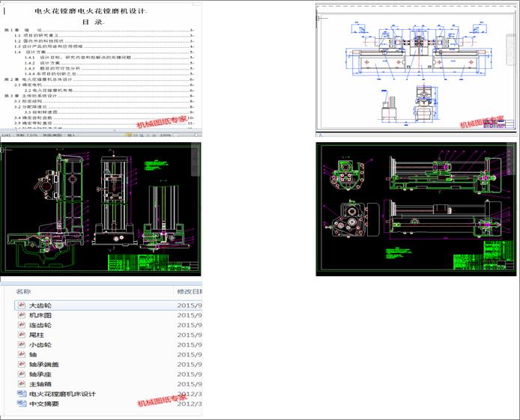This screenshot has height=420, width=520.
Task: Click the word count 7,076 in status bar
Action: [x=27, y=136]
